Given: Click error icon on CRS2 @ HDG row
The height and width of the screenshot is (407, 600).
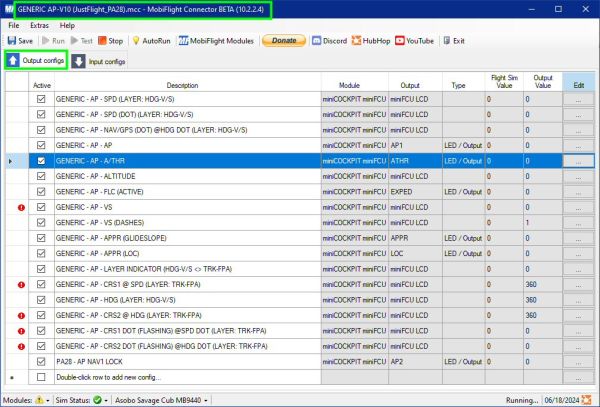Looking at the screenshot, I should (21, 316).
